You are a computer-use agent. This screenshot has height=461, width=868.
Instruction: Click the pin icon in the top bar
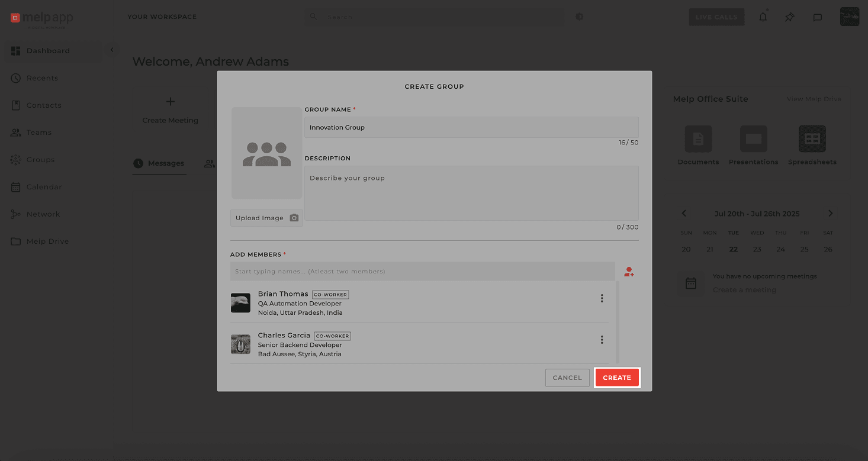click(789, 17)
